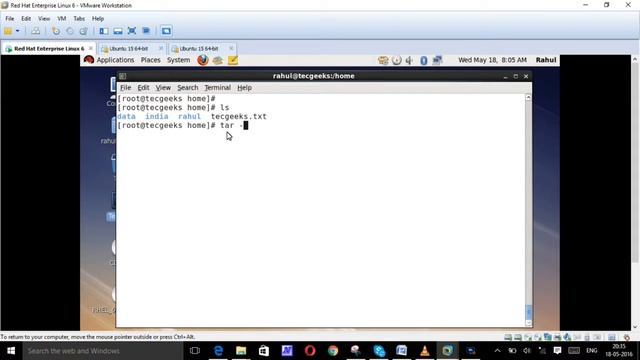Open File Explorer from taskbar
The image size is (640, 360).
[x=241, y=351]
